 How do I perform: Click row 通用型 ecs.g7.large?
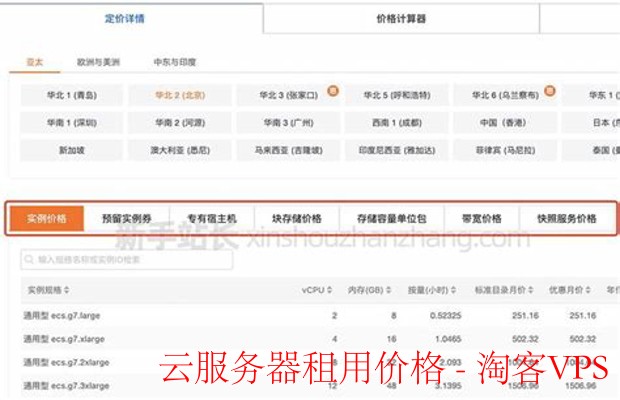(320, 315)
